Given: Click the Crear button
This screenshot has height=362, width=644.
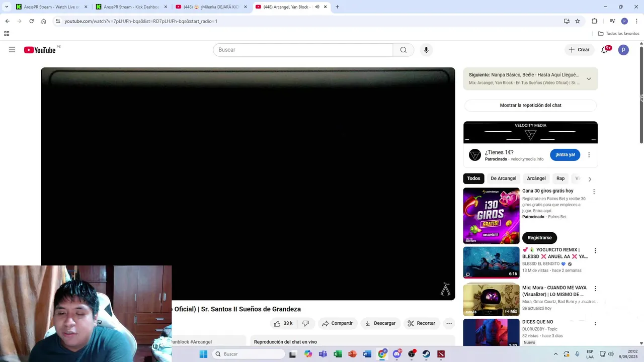Looking at the screenshot, I should pyautogui.click(x=579, y=50).
